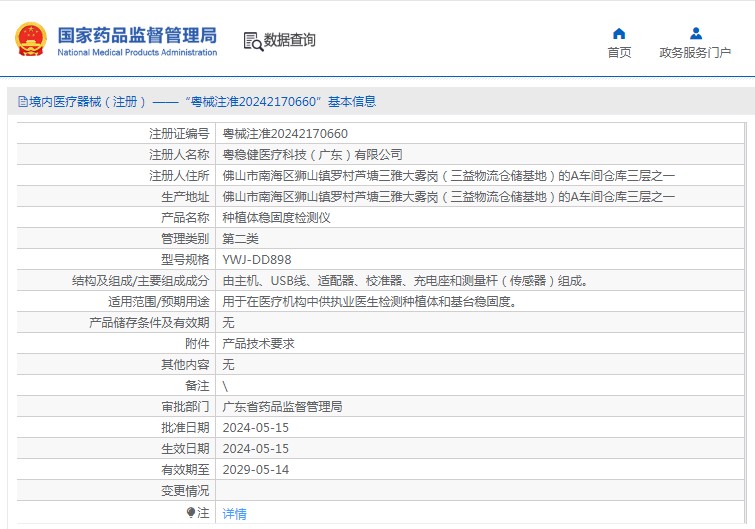Click the empty 变更情况 value cell
The image size is (755, 529).
[480, 490]
